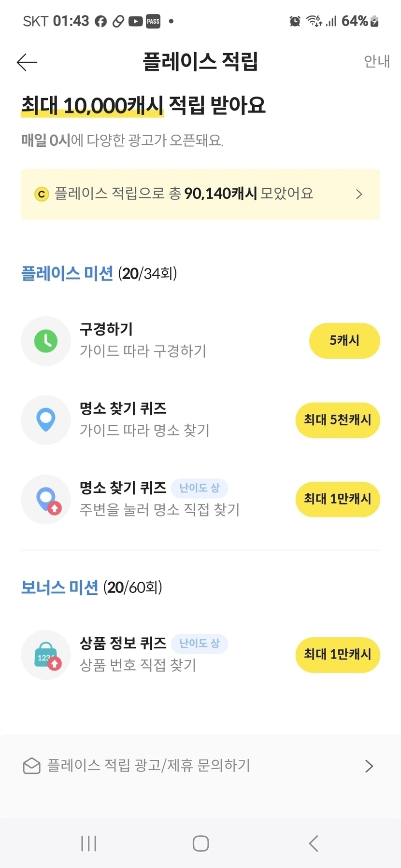Open 광고/제휴 문의하기 chevron
This screenshot has width=401, height=868.
point(369,766)
